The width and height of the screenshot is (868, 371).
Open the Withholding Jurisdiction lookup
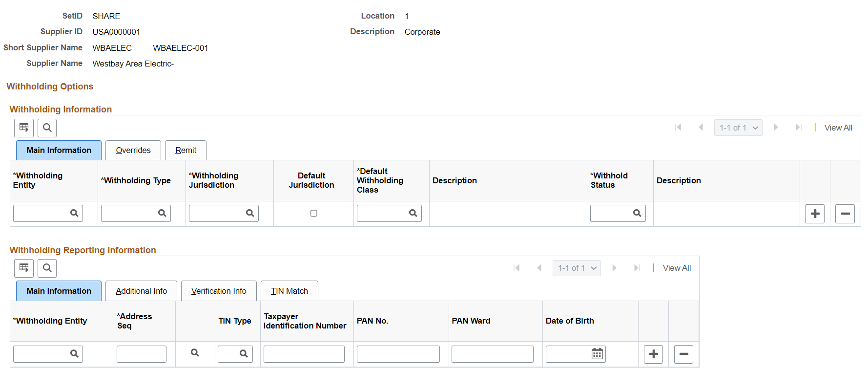pos(250,213)
